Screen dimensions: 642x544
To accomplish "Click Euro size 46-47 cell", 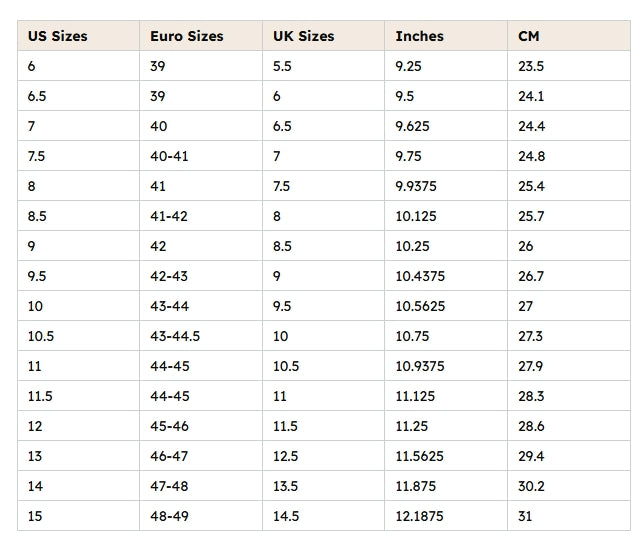I will [201, 456].
